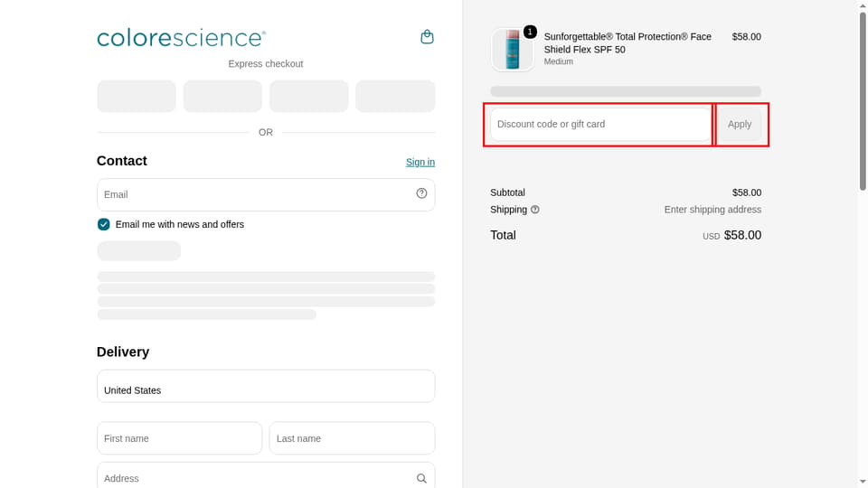
Task: Click the Colorescience logo
Action: [x=181, y=38]
